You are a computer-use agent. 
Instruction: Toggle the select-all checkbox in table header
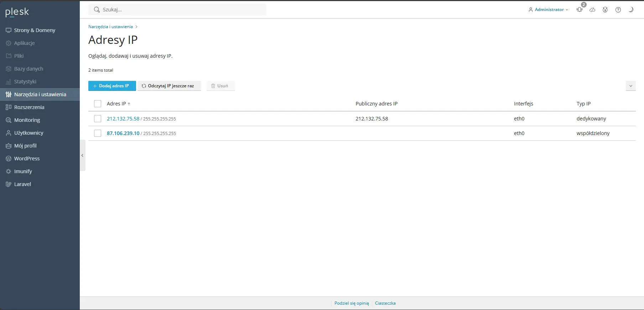[98, 104]
